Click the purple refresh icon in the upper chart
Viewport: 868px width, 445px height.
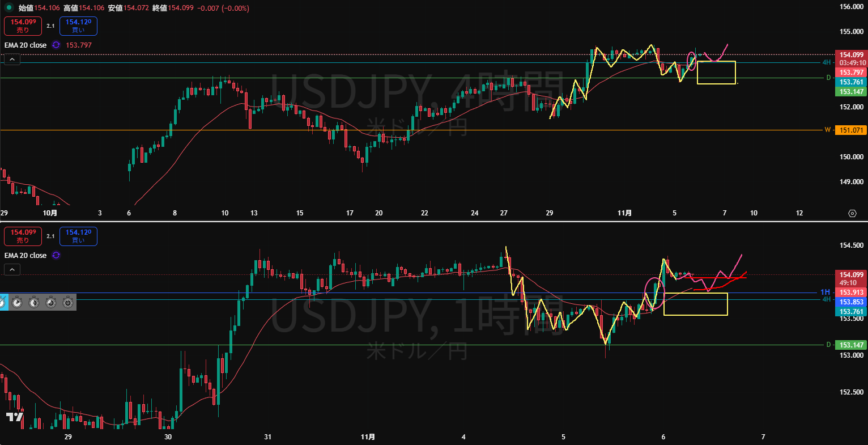pyautogui.click(x=56, y=45)
